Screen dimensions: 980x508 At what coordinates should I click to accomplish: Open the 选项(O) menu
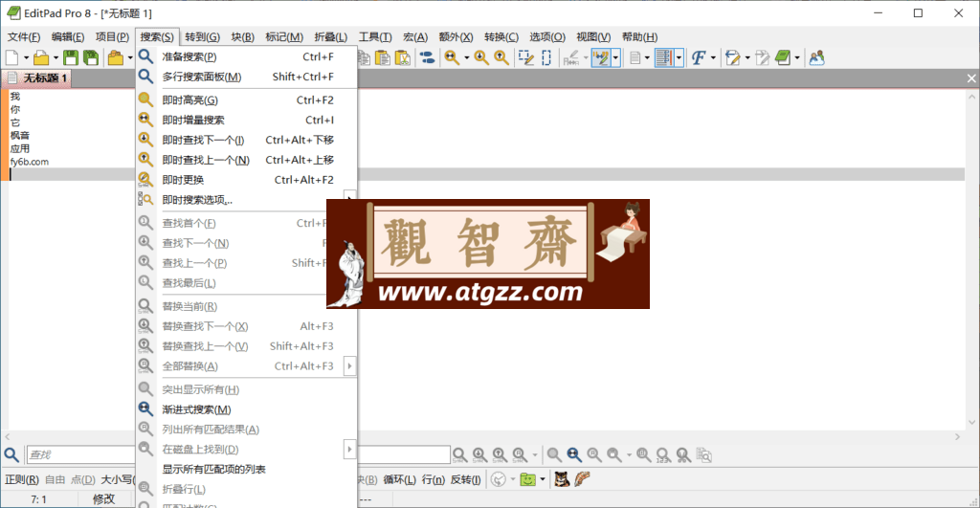click(x=547, y=37)
